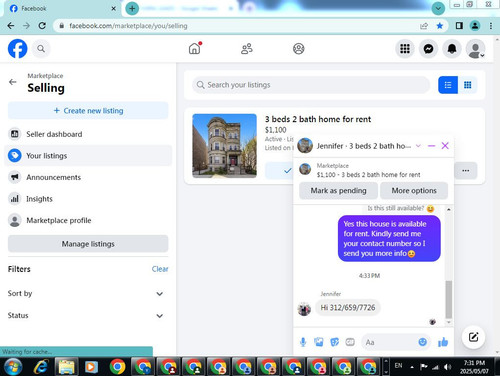The height and width of the screenshot is (376, 500).
Task: Close the Jennifer chat window
Action: [445, 146]
